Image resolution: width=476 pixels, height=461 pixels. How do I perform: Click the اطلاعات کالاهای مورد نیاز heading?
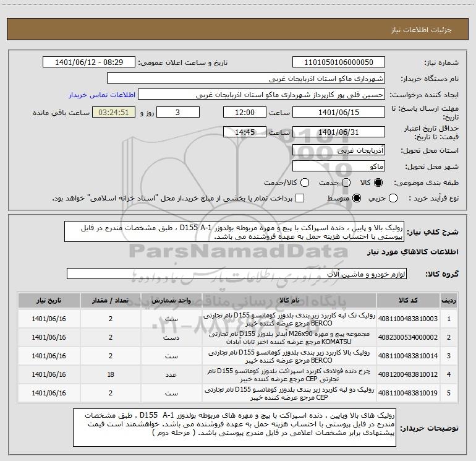coord(412,252)
